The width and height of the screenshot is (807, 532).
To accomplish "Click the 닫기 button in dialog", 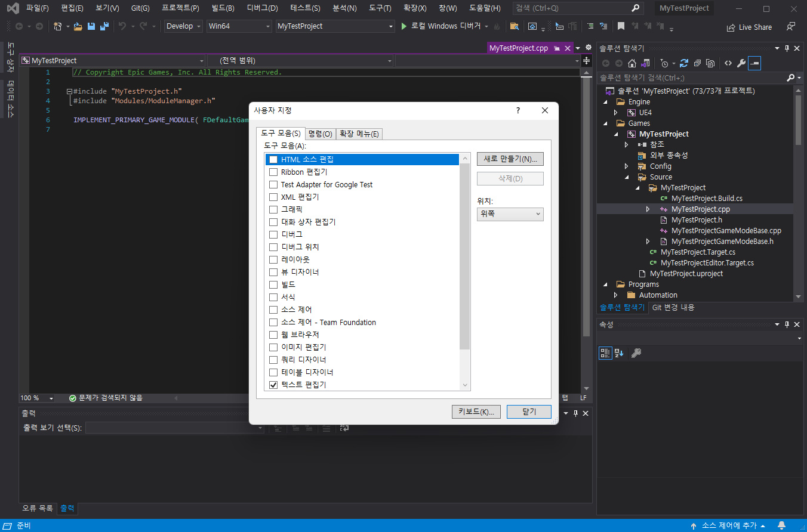I will (529, 412).
